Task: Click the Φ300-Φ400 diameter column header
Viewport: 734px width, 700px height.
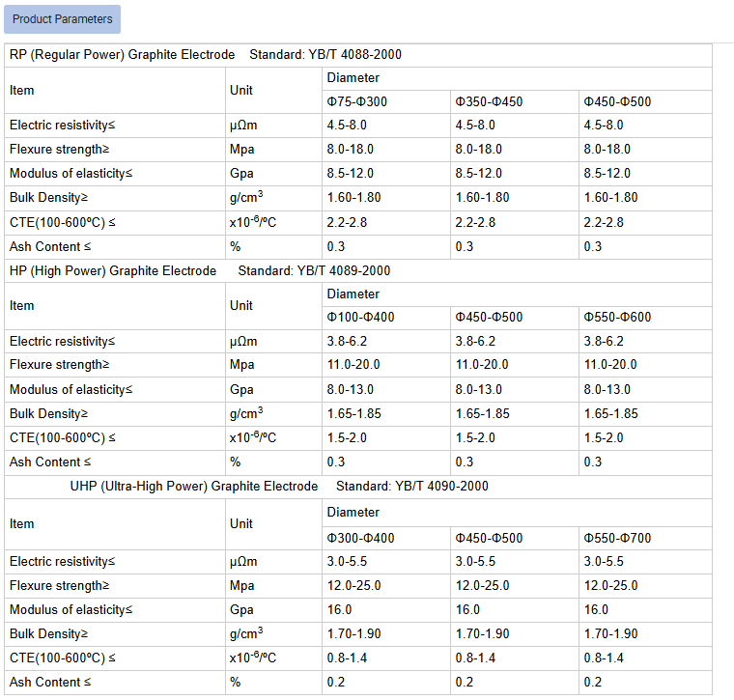Action: coord(360,537)
